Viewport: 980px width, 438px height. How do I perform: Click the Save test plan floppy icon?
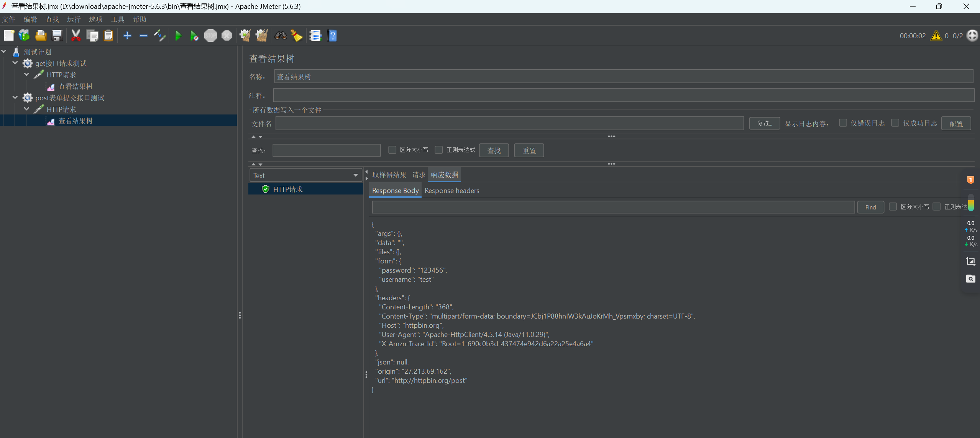57,36
